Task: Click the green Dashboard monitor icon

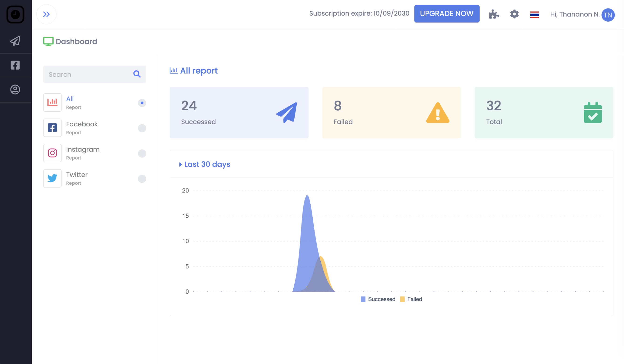Action: 48,42
